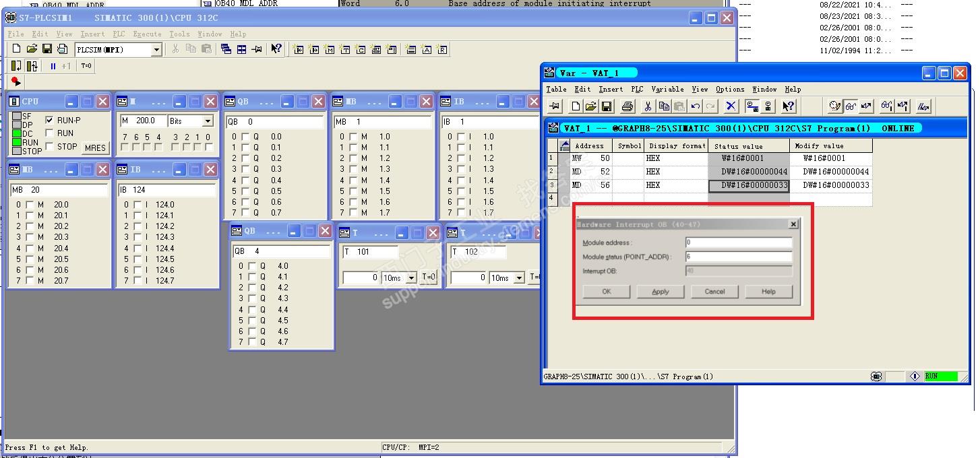This screenshot has width=980, height=458.
Task: Check the RUN mode box in CPU panel
Action: click(x=49, y=133)
